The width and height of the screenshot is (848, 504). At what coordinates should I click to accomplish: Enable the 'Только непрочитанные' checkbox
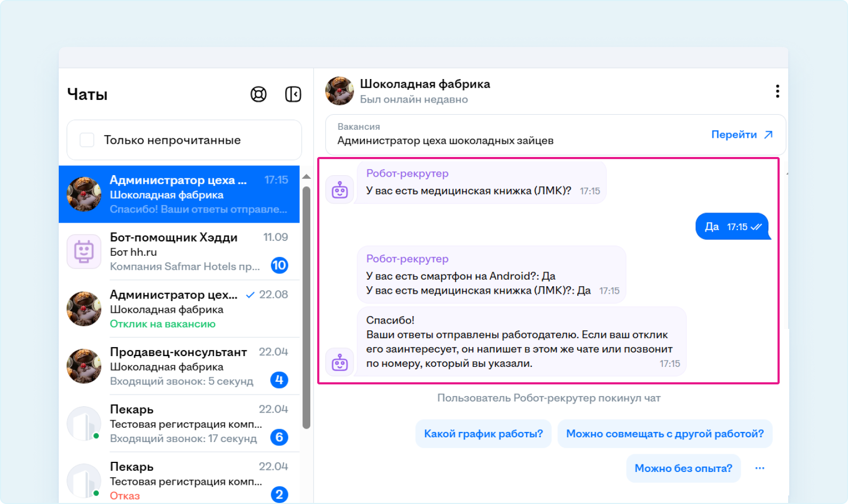tap(87, 140)
